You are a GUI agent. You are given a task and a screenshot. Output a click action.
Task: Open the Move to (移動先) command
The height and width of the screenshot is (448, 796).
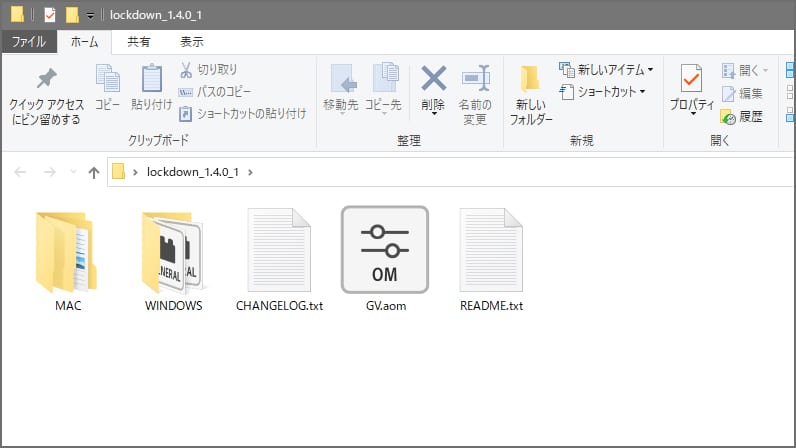pyautogui.click(x=341, y=88)
